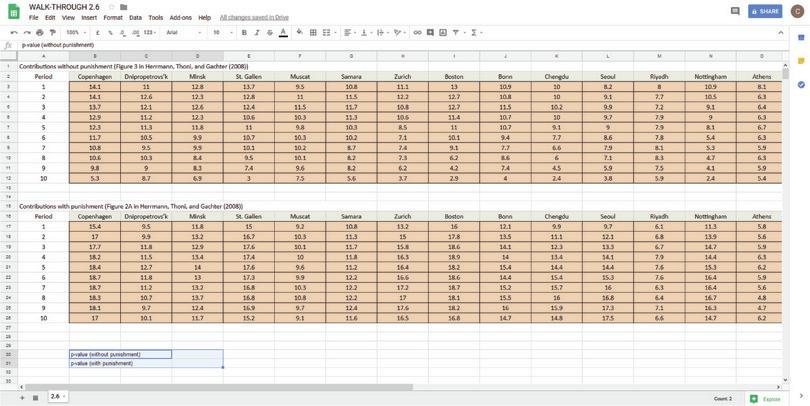Open the more formats 123 dropdown
Image resolution: width=810 pixels, height=406 pixels.
pyautogui.click(x=150, y=33)
